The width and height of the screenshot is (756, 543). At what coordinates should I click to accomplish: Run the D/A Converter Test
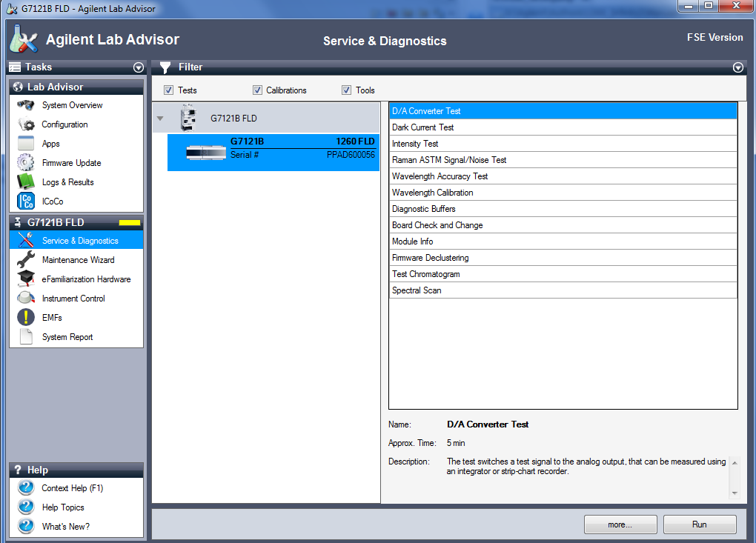699,524
